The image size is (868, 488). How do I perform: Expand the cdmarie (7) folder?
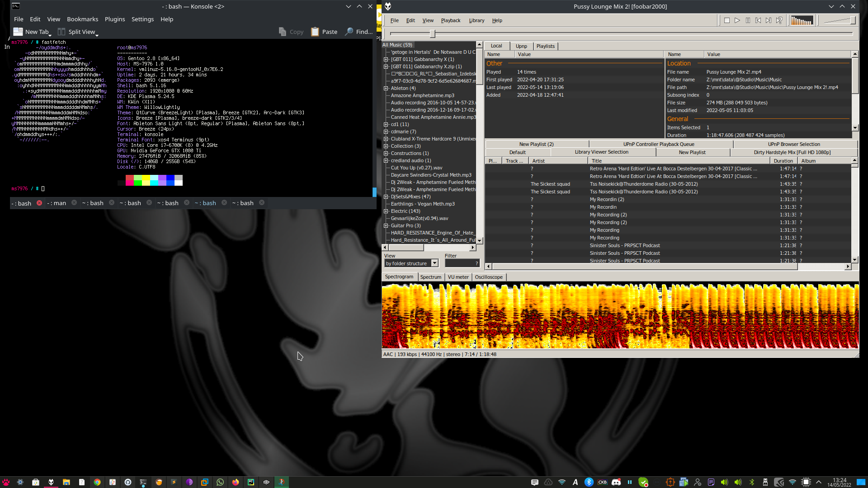pyautogui.click(x=386, y=131)
